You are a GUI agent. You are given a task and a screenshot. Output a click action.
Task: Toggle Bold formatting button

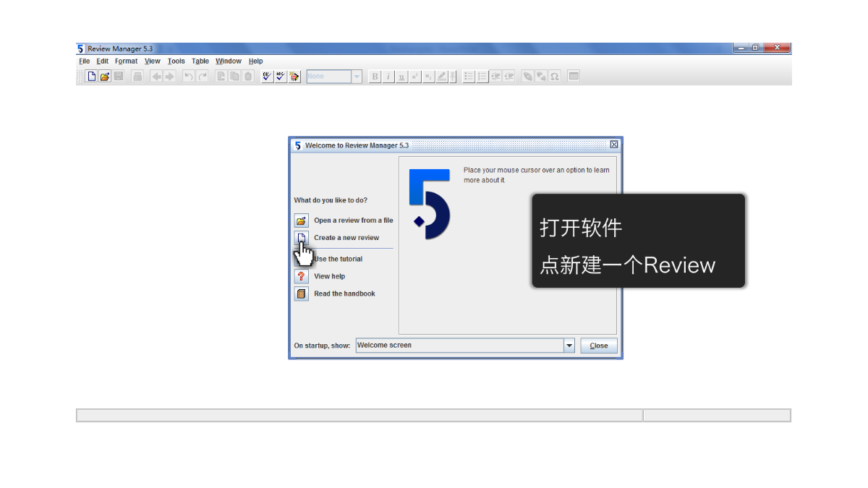375,76
